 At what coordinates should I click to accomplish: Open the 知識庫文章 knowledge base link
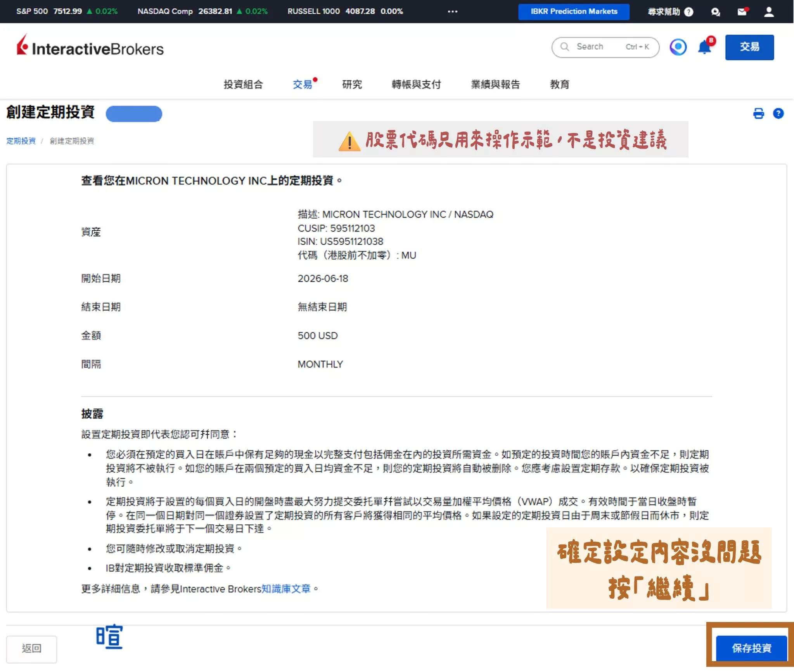click(x=286, y=589)
